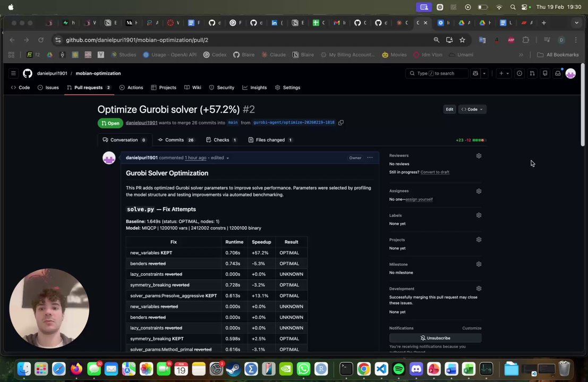Open Chrome three-dot menu
Image resolution: width=588 pixels, height=382 pixels.
pos(576,40)
